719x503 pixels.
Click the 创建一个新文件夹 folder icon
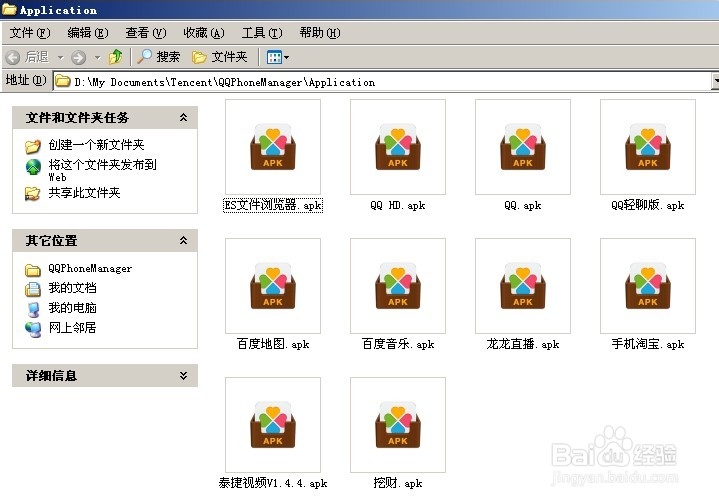pyautogui.click(x=33, y=146)
